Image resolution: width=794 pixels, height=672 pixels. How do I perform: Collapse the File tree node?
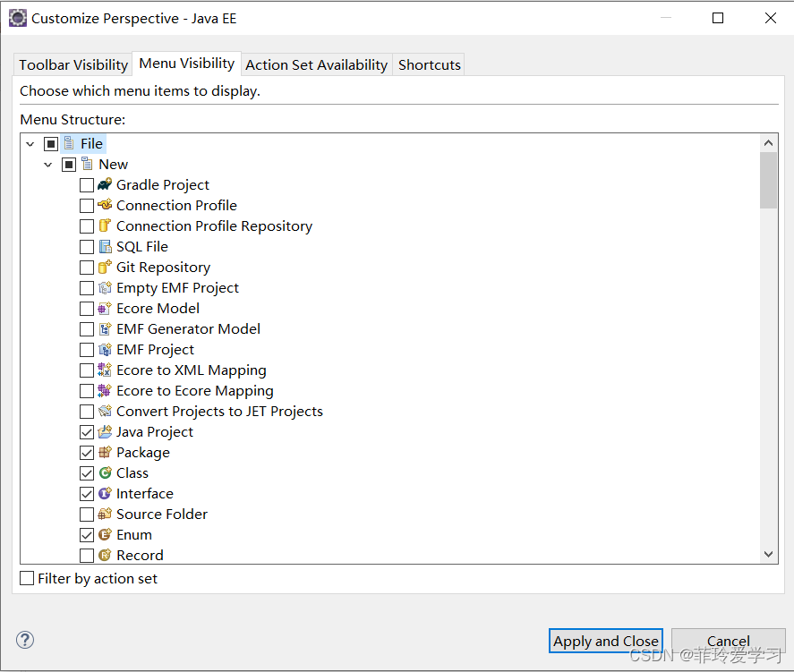pos(30,144)
